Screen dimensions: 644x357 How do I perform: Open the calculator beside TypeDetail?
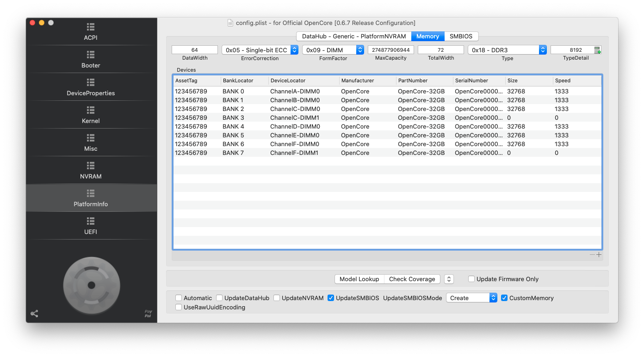point(598,50)
